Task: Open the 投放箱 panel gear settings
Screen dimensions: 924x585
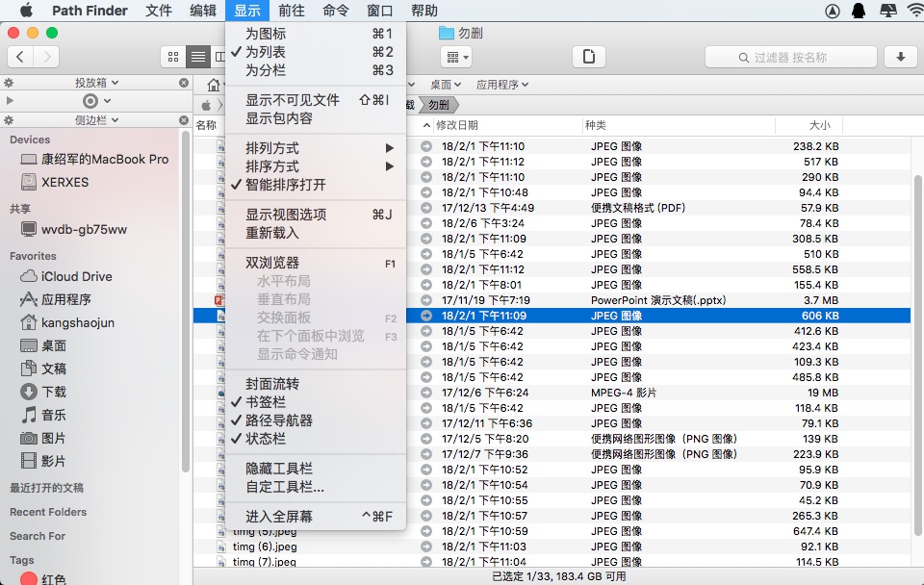Action: click(10, 83)
